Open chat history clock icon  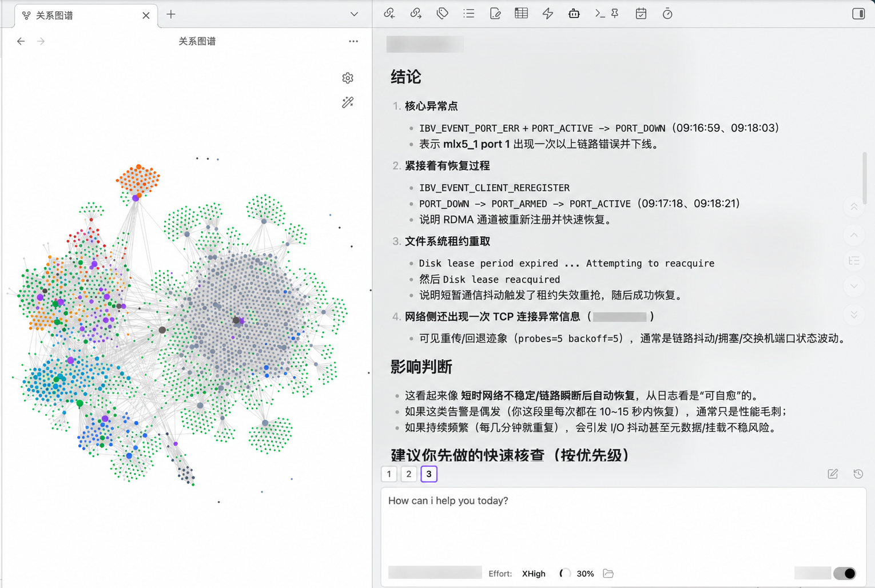tap(858, 474)
